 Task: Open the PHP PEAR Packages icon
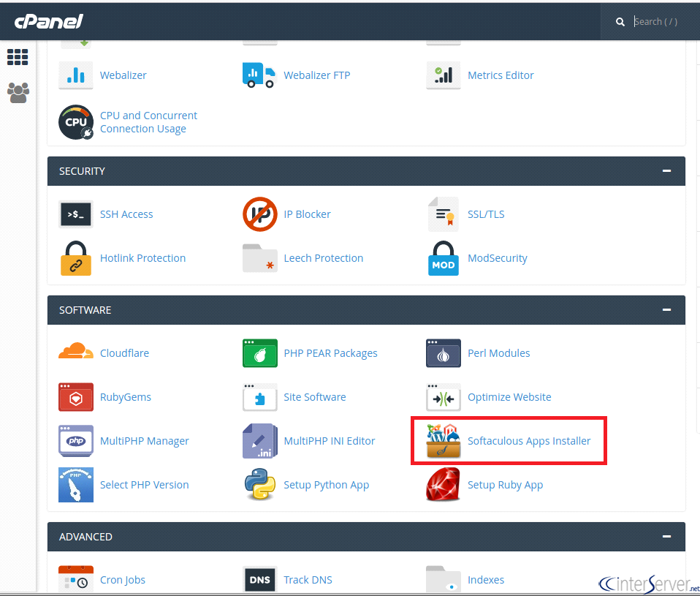[x=260, y=353]
